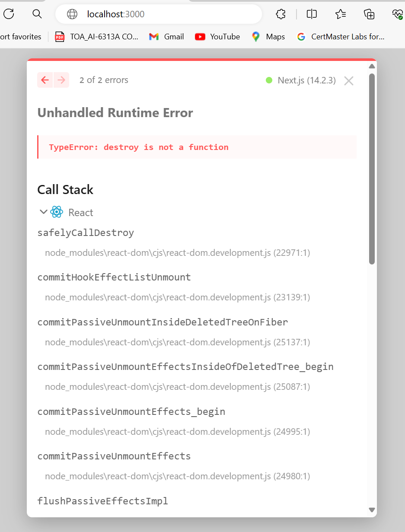This screenshot has height=532, width=405.
Task: Open the collections icon in toolbar
Action: click(x=369, y=14)
